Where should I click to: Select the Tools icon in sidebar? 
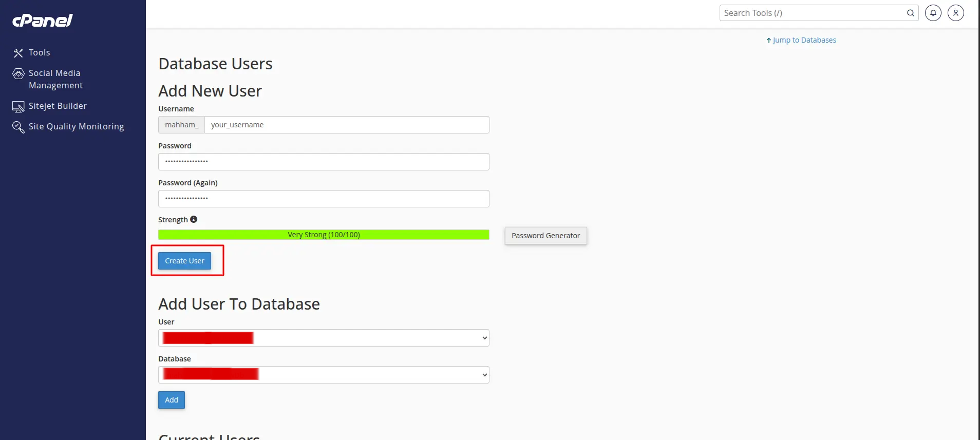pos(18,52)
